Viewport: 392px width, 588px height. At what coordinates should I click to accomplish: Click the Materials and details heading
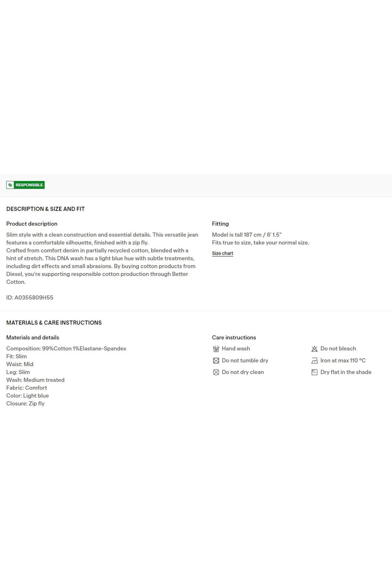click(x=33, y=337)
